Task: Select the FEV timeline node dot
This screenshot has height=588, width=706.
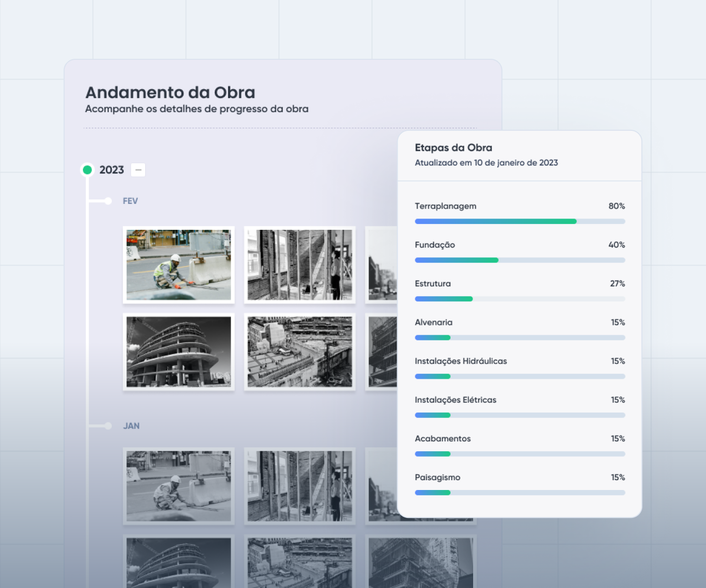Action: 108,201
